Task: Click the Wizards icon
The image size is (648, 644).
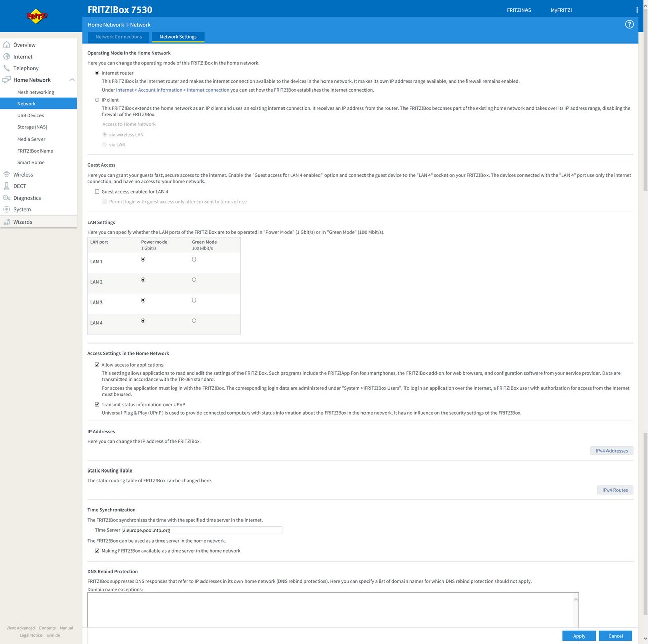Action: click(7, 222)
